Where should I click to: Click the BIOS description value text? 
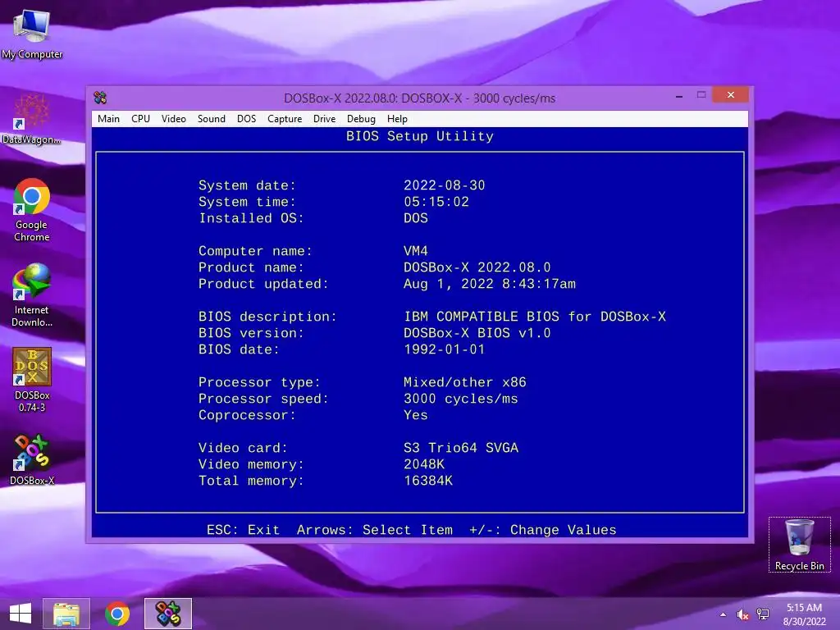[535, 317]
